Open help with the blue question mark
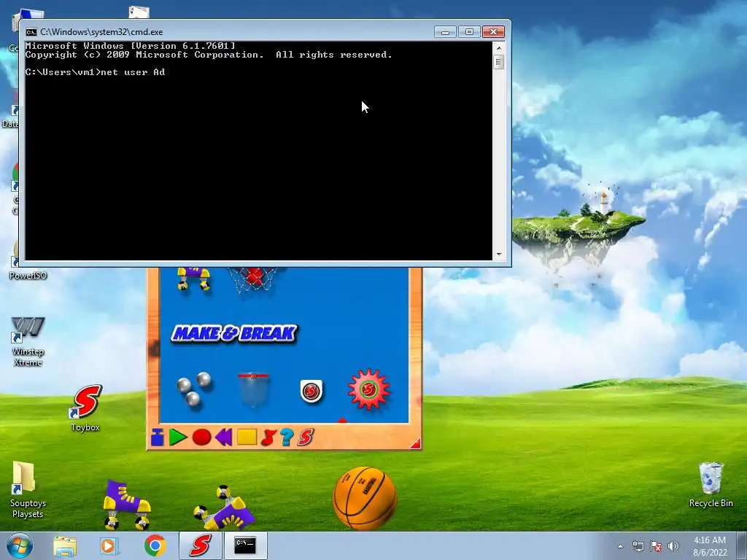Screen dimensions: 747x560 coord(287,437)
